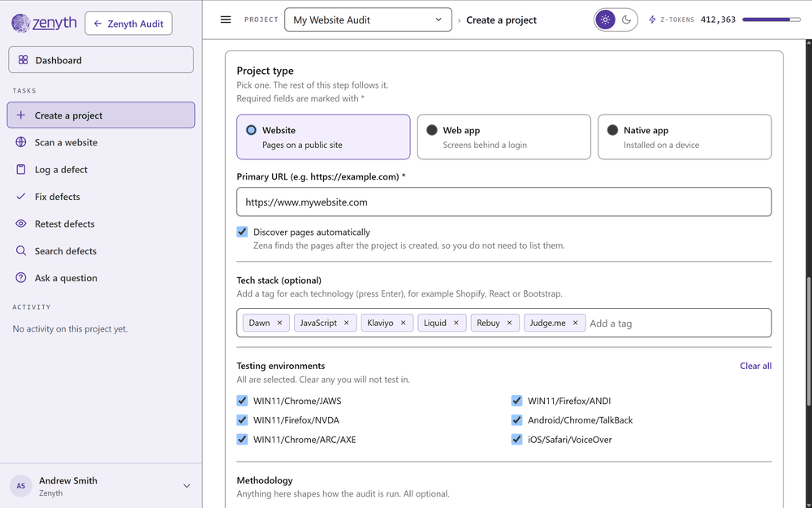Select the Web app project type
Viewport: 812px width, 508px height.
(x=504, y=137)
